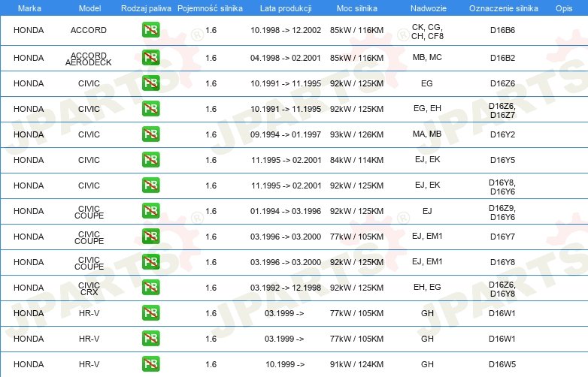Viewport: 588px width, 377px height.
Task: Select the fuel icon in the Civic CRX row
Action: point(150,288)
